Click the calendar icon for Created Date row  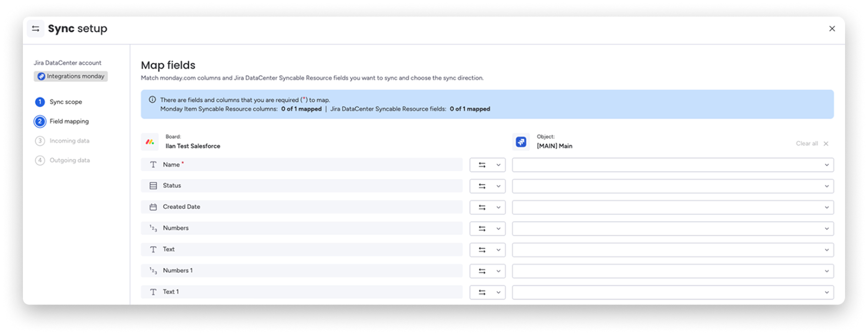153,207
